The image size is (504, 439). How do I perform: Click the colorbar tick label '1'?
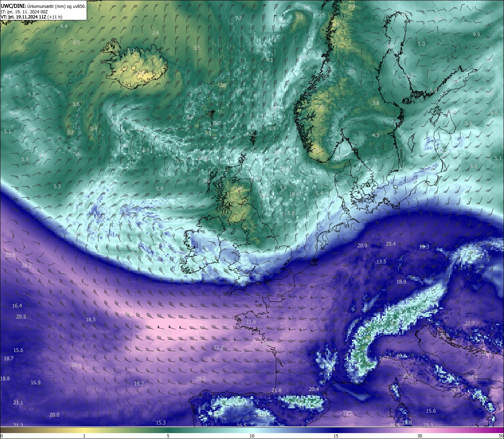(84, 436)
